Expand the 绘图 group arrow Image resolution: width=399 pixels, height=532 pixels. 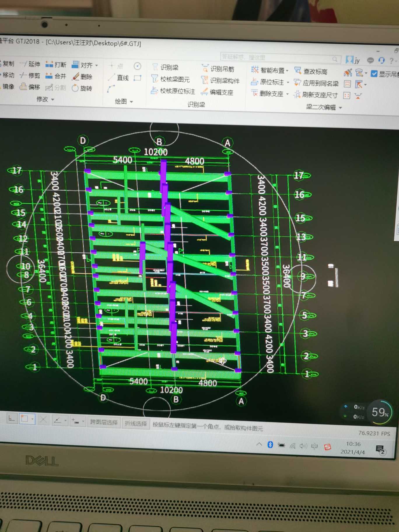coord(131,102)
